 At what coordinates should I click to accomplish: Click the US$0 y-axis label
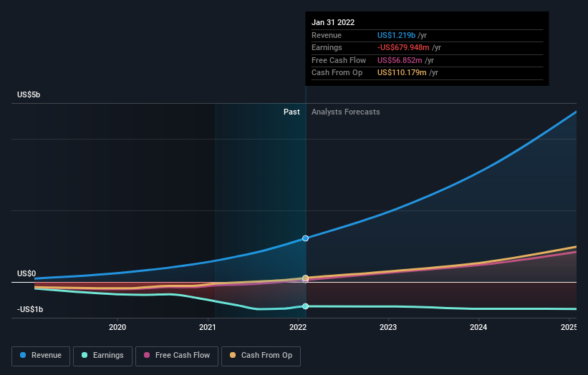[26, 273]
